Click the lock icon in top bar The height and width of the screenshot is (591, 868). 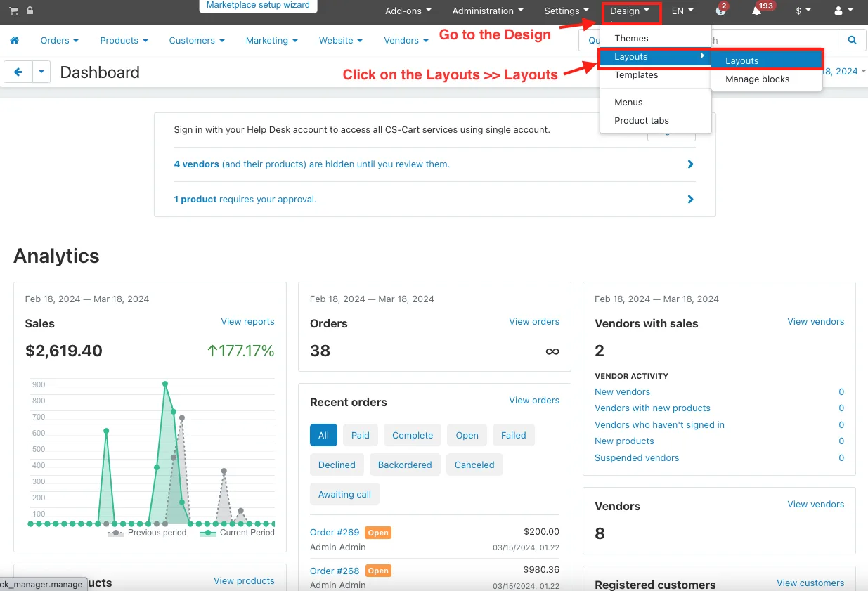(30, 11)
